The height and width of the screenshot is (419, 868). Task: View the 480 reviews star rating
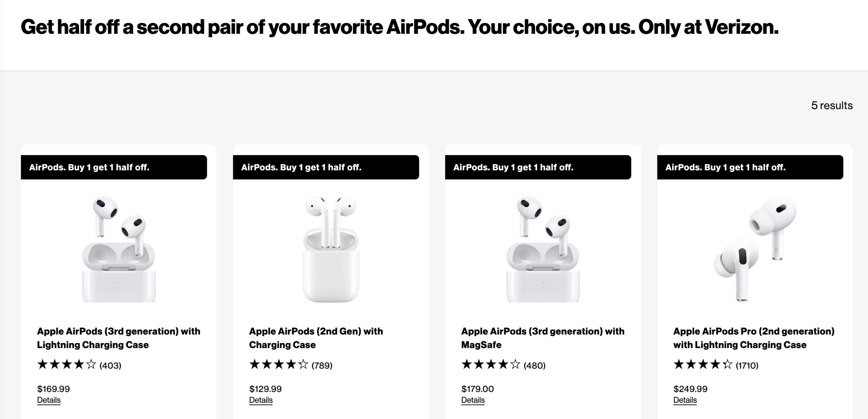[x=503, y=365]
